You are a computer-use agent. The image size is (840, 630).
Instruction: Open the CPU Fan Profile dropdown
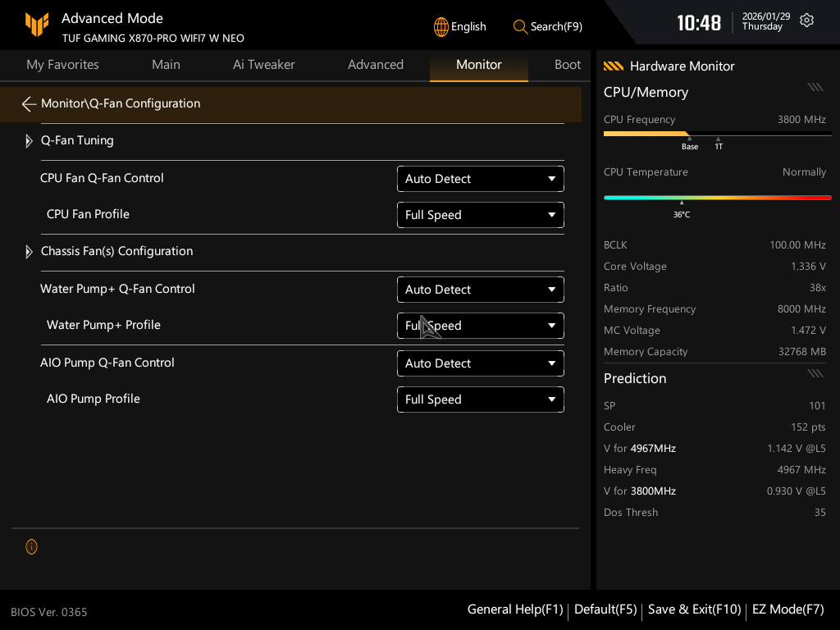pyautogui.click(x=480, y=215)
